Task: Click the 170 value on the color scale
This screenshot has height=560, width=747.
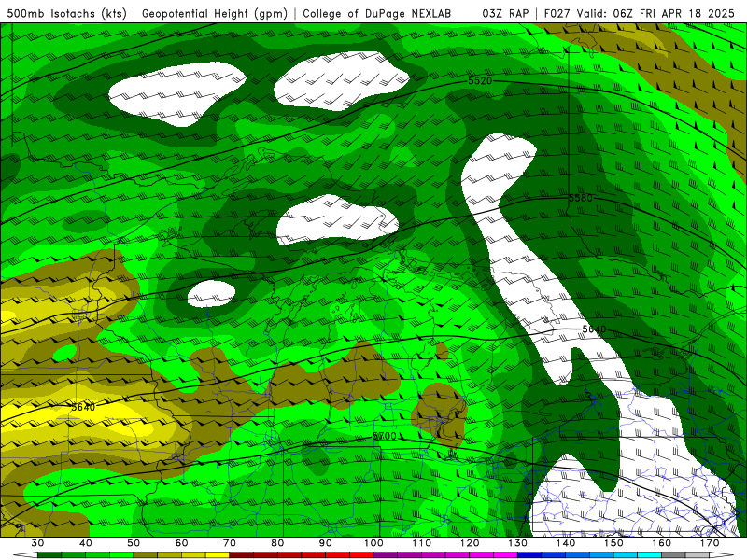Action: (x=710, y=543)
